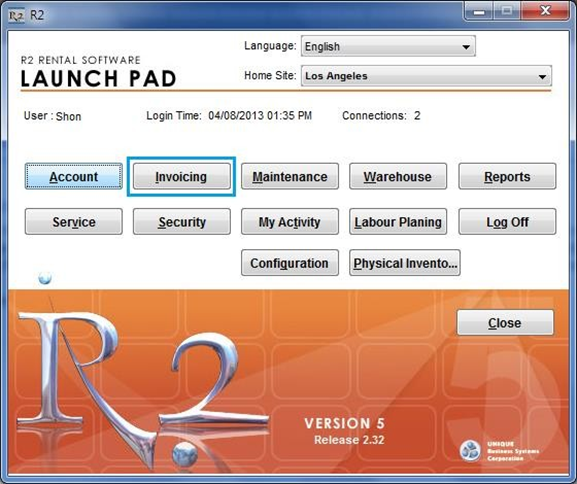Image resolution: width=577 pixels, height=484 pixels.
Task: Launch the Service module
Action: tap(74, 222)
